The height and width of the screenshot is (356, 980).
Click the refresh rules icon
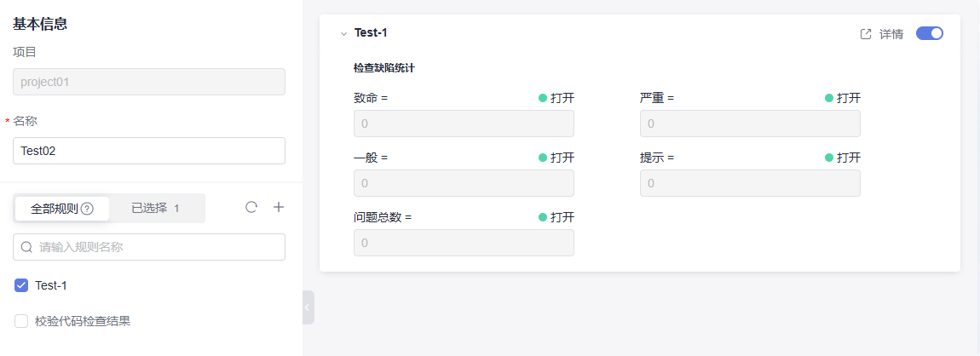click(251, 207)
